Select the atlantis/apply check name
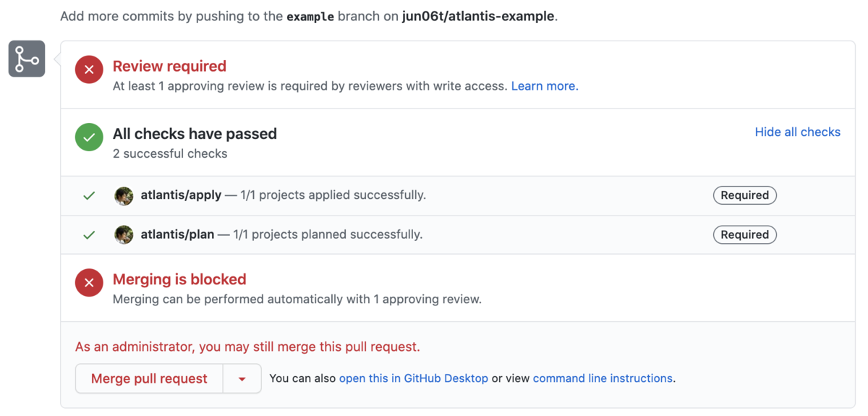868x416 pixels. coord(181,195)
